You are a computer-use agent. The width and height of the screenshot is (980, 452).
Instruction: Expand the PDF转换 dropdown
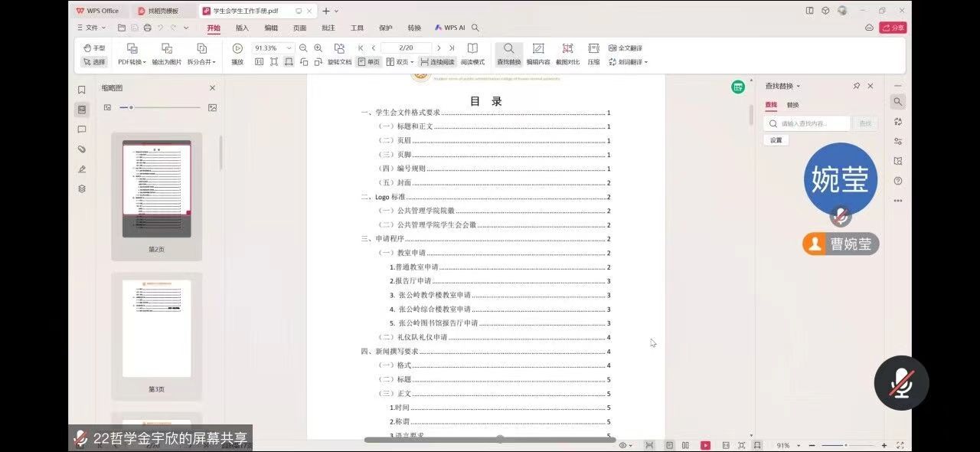point(132,62)
